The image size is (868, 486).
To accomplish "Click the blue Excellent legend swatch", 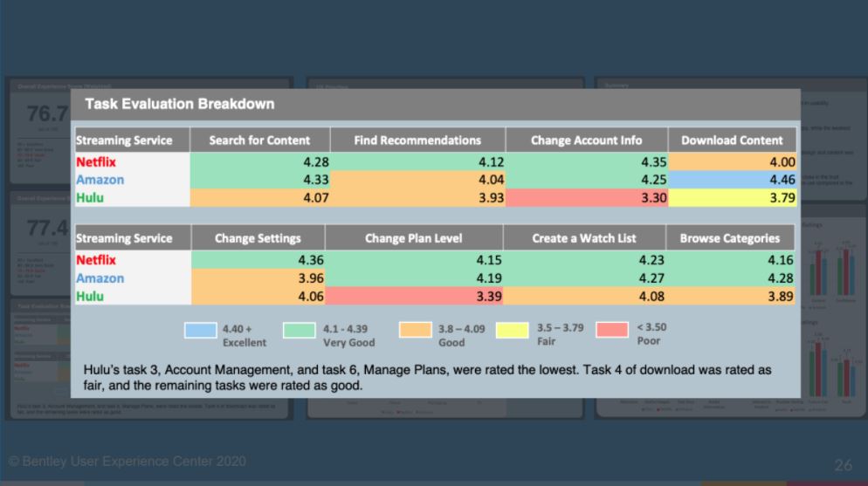I will click(200, 330).
